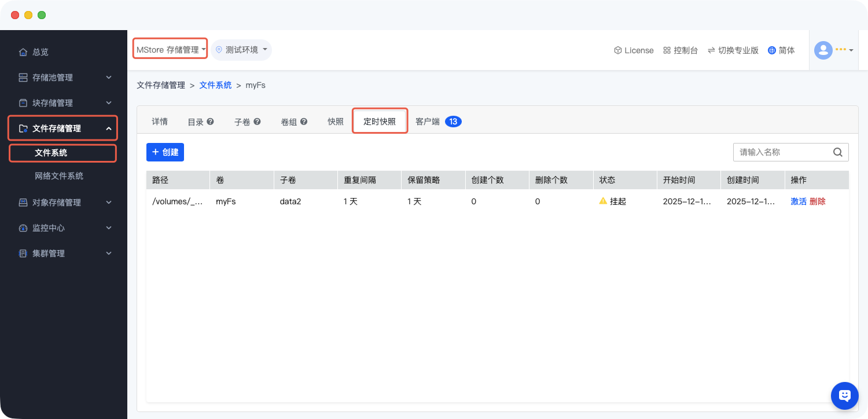
Task: Click the help icon beside 子卷 tab
Action: [x=257, y=122]
